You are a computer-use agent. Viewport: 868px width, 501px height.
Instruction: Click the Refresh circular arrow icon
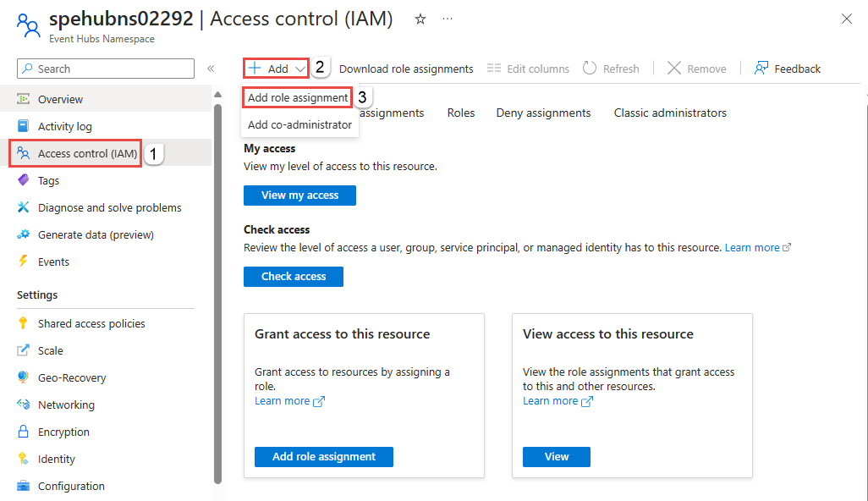pyautogui.click(x=590, y=68)
